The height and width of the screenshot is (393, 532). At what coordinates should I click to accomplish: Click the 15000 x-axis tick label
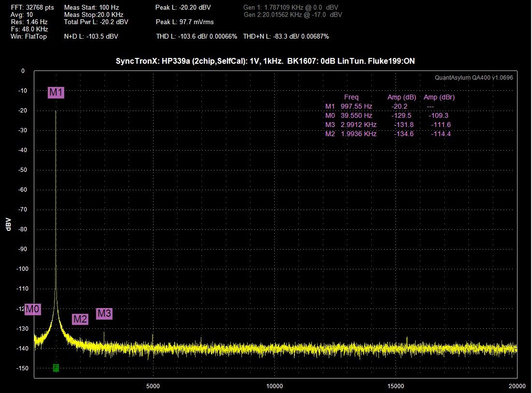pos(395,386)
